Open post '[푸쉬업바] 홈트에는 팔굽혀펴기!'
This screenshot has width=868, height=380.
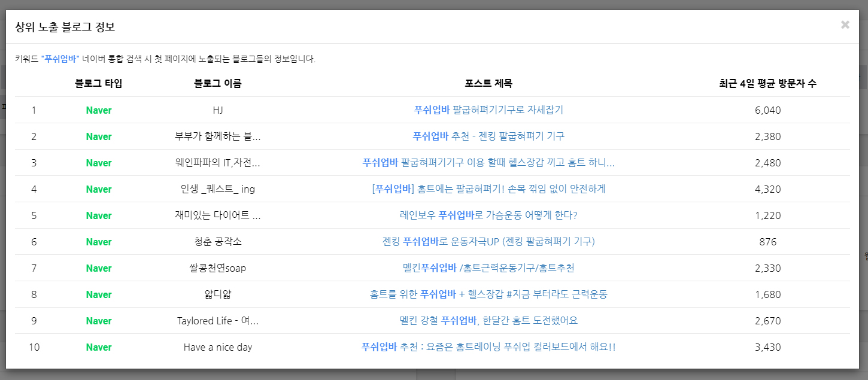pyautogui.click(x=488, y=189)
